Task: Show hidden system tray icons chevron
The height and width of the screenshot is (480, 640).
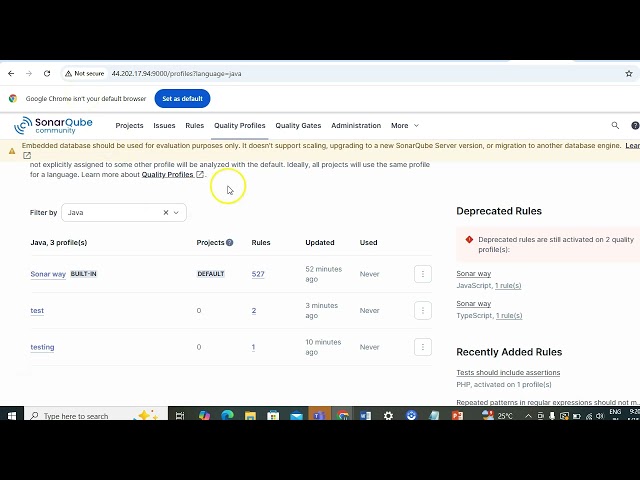Action: click(x=528, y=416)
